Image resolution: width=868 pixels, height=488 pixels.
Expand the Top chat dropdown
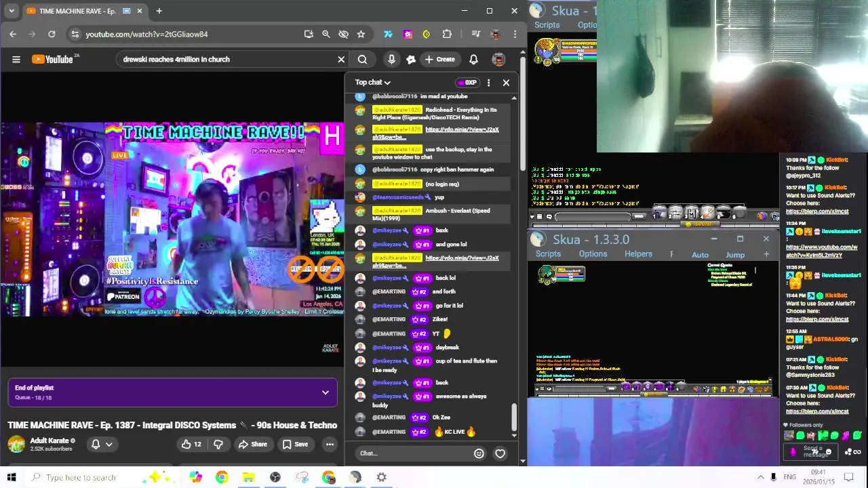pos(372,83)
